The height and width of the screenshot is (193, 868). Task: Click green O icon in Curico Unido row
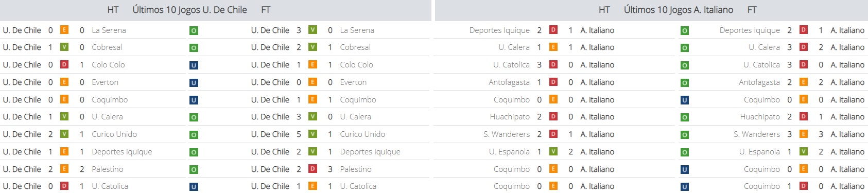pos(194,135)
